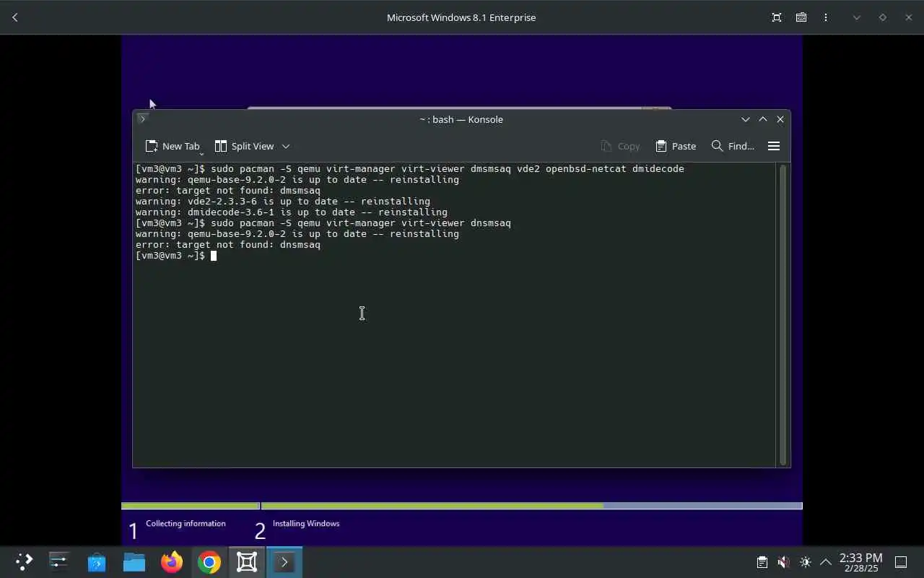Click 'error: target not found: dmsmsaq' text
Image resolution: width=924 pixels, height=578 pixels.
(x=228, y=191)
